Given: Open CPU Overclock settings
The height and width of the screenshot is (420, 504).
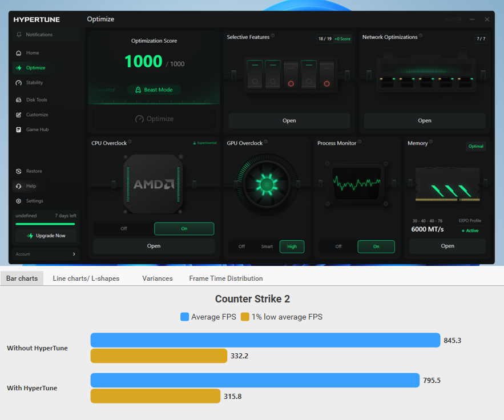Looking at the screenshot, I should click(154, 246).
